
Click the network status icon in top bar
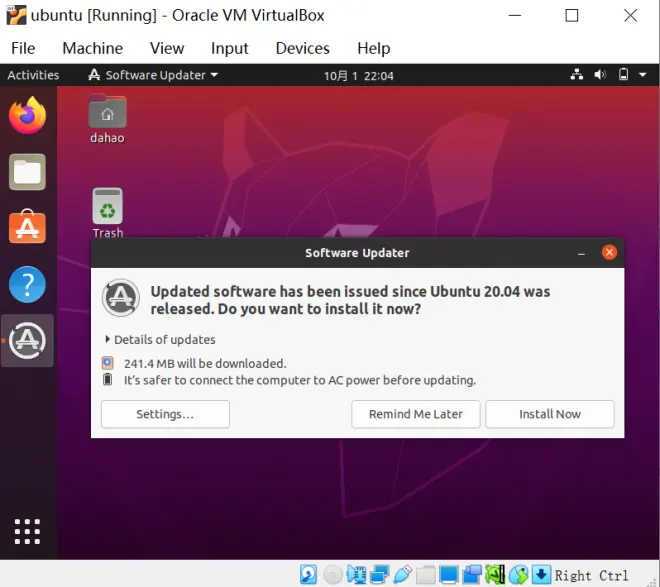click(577, 75)
